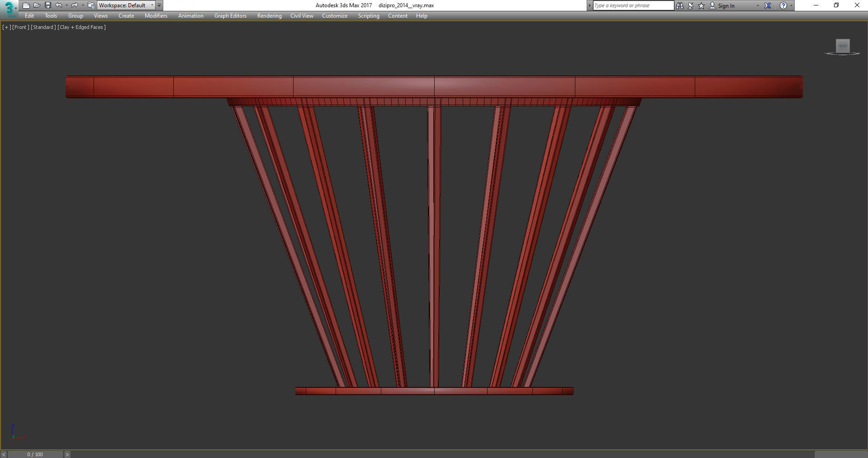Open the Views menu
This screenshot has height=458, width=868.
(101, 16)
